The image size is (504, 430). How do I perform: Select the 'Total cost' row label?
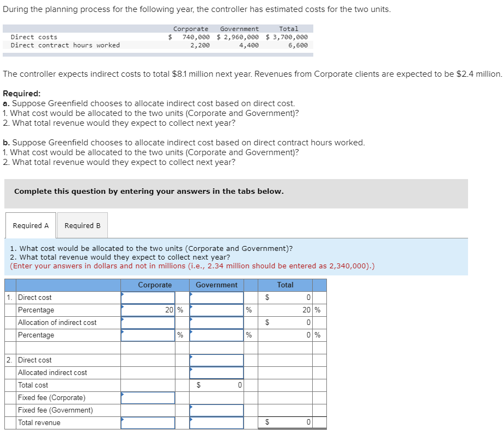coord(33,385)
